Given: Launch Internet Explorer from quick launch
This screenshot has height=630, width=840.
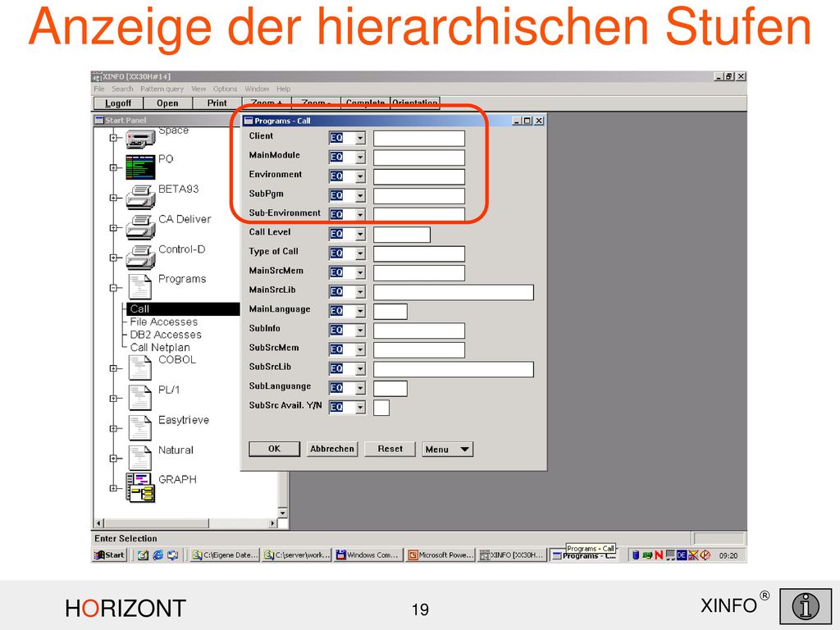Looking at the screenshot, I should pyautogui.click(x=157, y=555).
